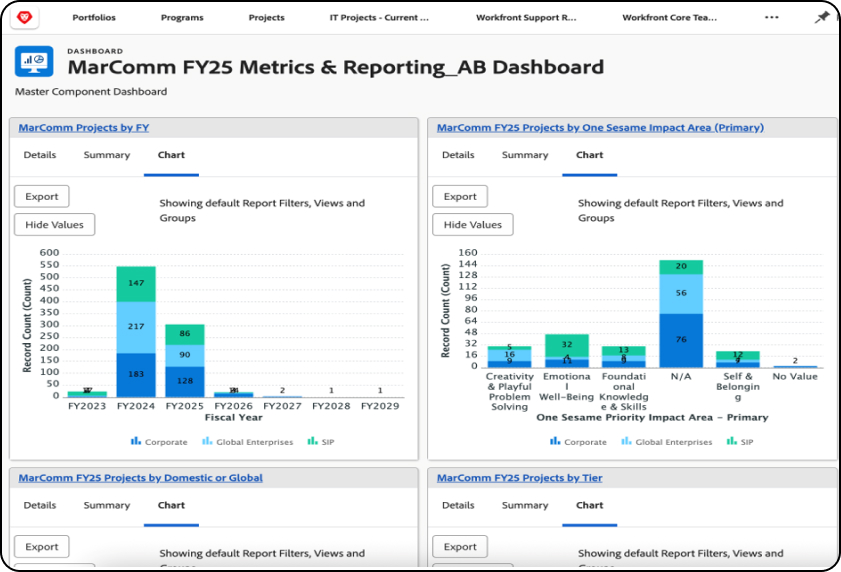Open Projects in top navigation

[x=267, y=18]
